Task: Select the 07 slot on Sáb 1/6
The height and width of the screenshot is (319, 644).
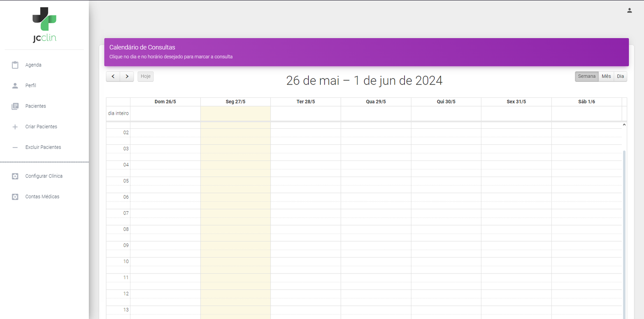Action: pyautogui.click(x=586, y=213)
